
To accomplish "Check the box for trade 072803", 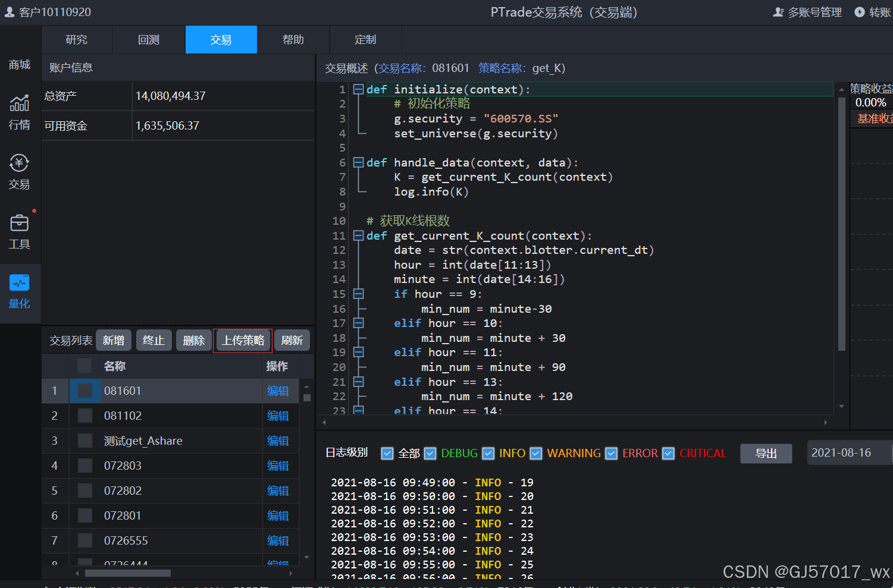I will (x=85, y=466).
